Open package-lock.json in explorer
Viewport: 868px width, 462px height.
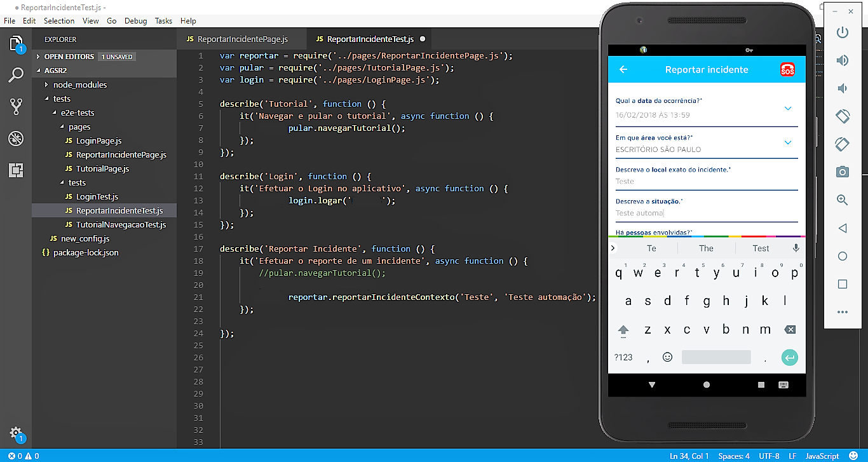86,252
